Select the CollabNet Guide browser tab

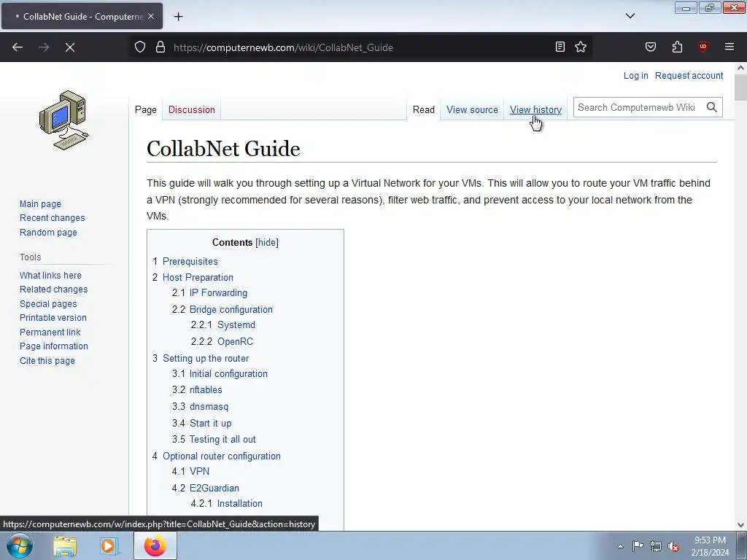(82, 17)
